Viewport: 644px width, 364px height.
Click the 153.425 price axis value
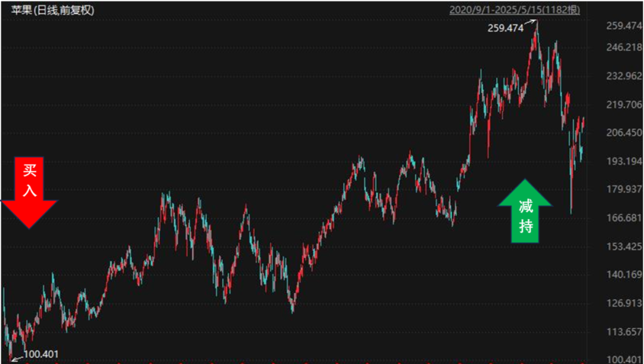pyautogui.click(x=624, y=246)
